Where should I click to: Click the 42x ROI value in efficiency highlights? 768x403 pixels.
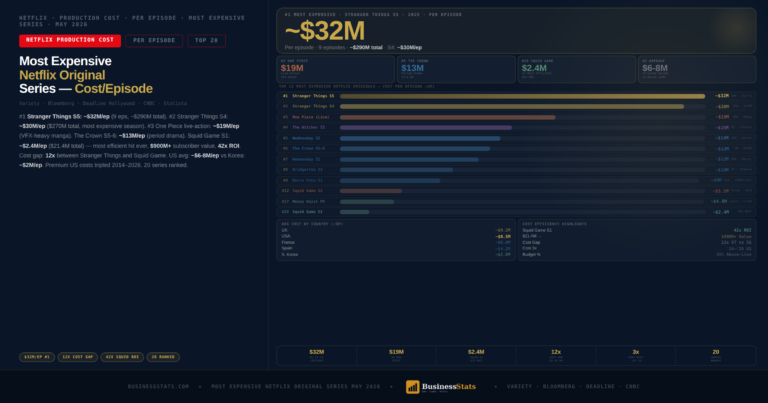(x=742, y=230)
